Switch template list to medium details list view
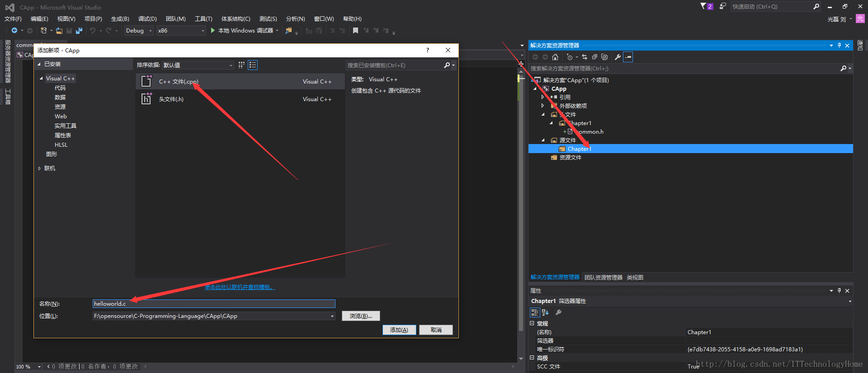This screenshot has width=868, height=373. [x=253, y=65]
